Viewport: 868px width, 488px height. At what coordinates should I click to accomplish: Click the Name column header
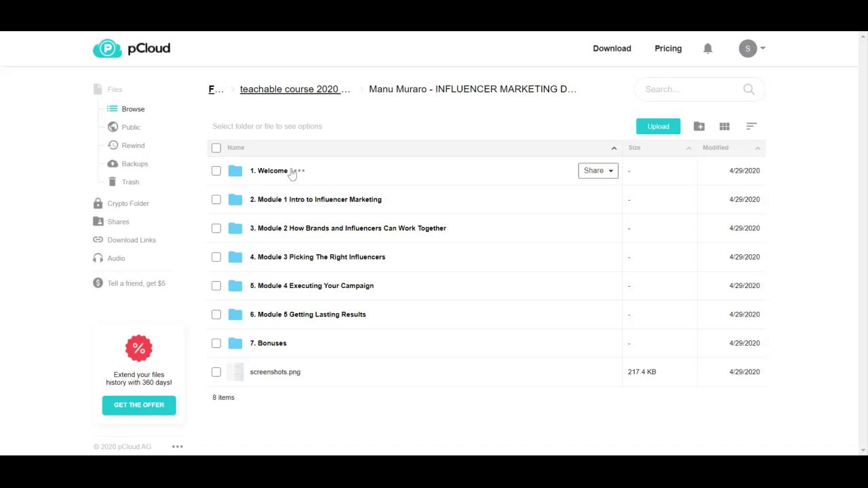236,148
